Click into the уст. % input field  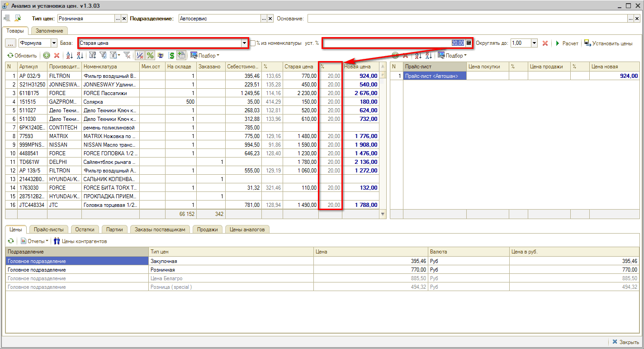(393, 43)
